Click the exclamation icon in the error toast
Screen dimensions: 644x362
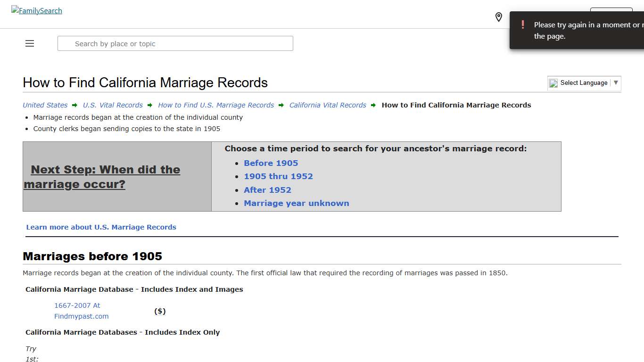coord(523,25)
